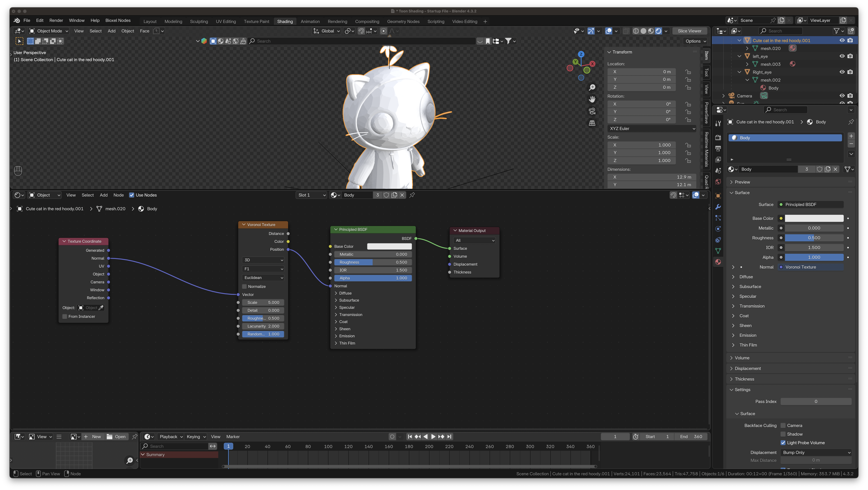Toggle viewport visibility of Cute cat object

pos(842,41)
